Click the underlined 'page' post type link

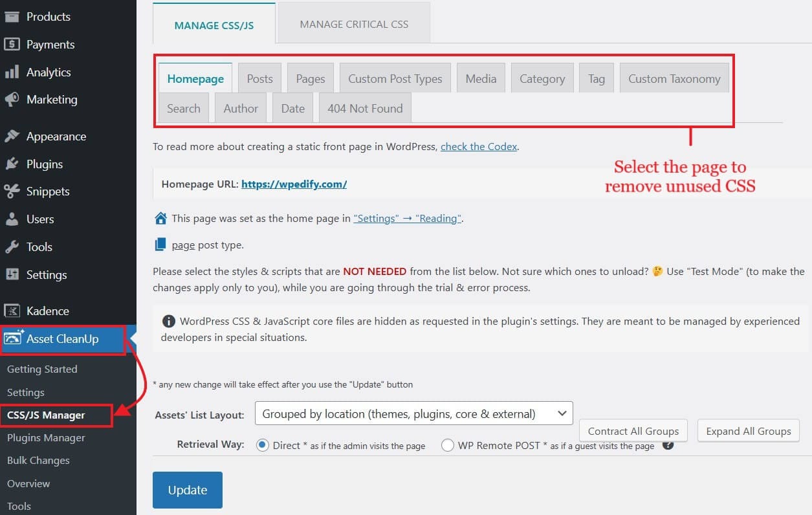(x=183, y=245)
